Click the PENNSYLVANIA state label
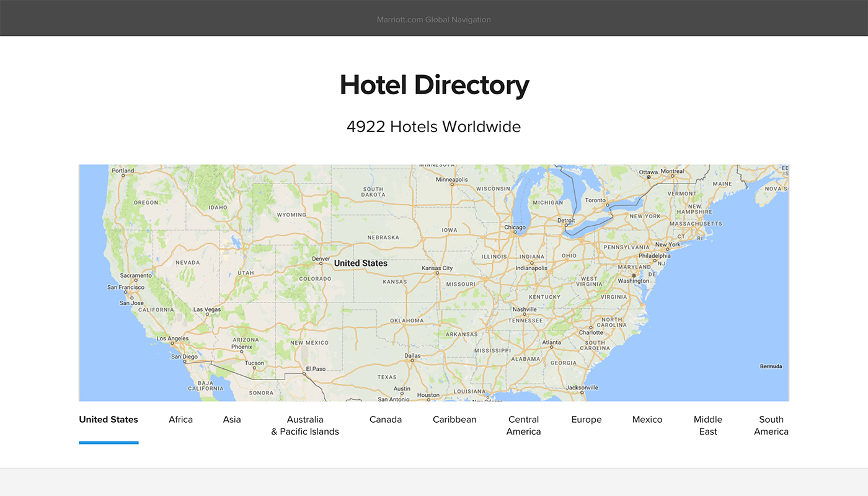This screenshot has width=868, height=496. pos(626,247)
